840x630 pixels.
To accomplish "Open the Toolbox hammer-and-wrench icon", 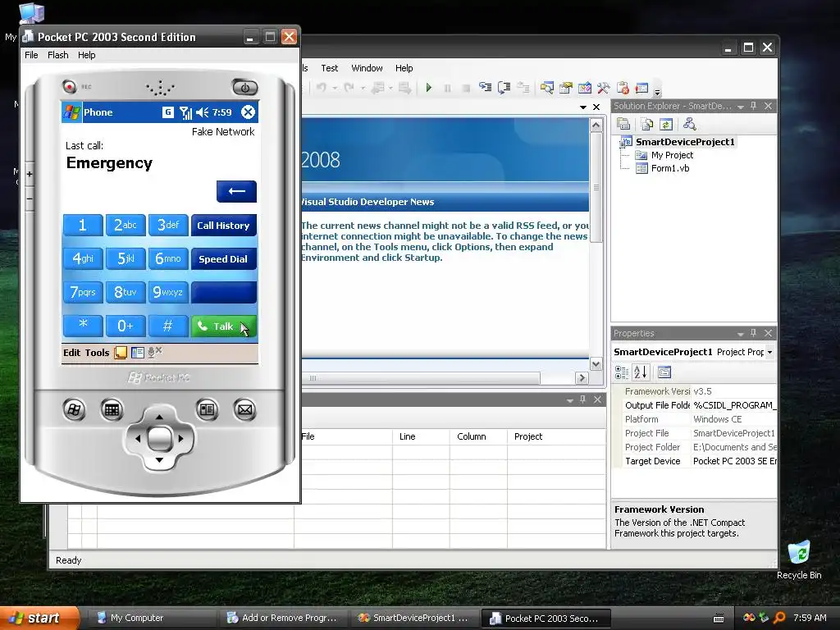I will (603, 87).
